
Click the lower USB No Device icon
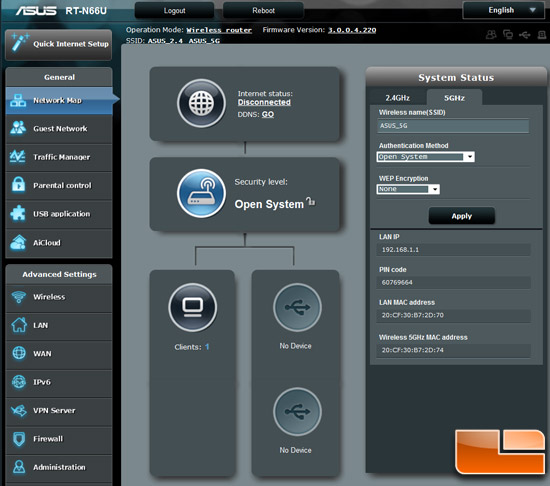(297, 411)
